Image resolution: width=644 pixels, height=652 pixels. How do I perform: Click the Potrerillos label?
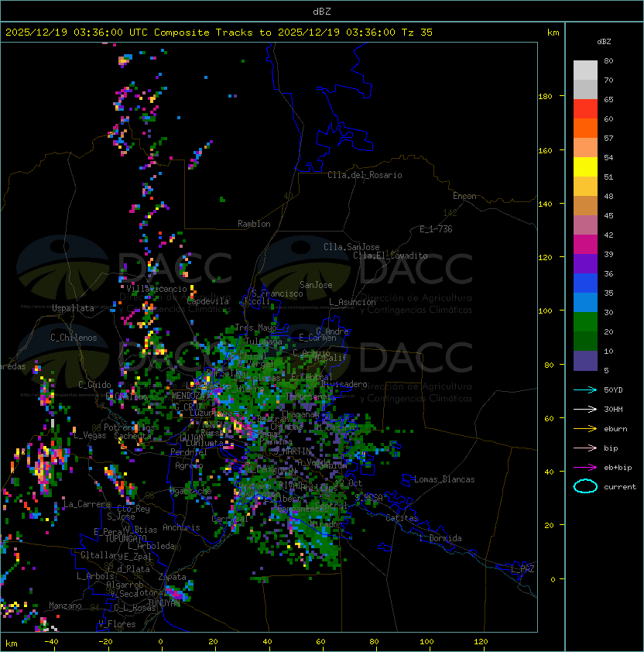129,427
